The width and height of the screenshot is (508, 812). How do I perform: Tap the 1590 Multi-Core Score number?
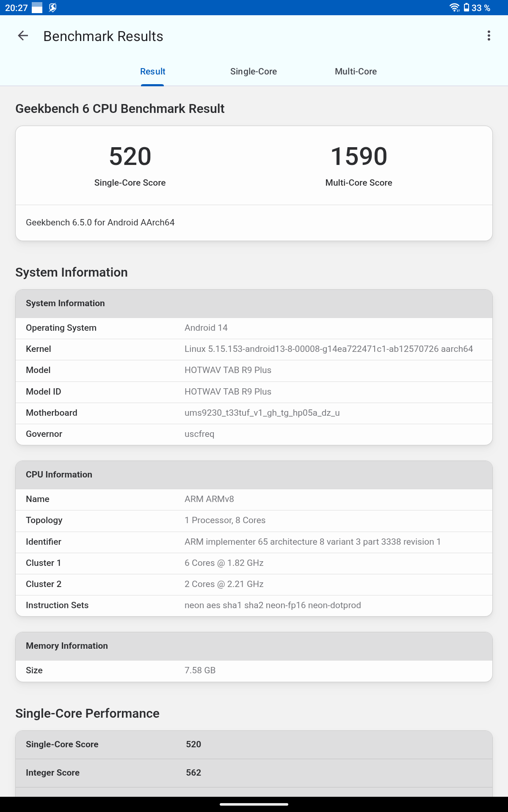[x=359, y=156]
